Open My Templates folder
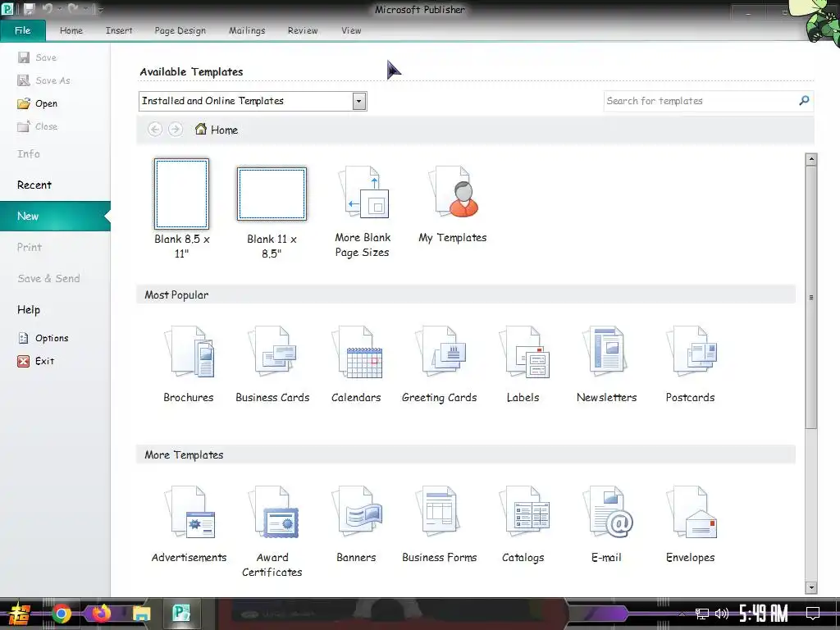This screenshot has height=630, width=840. pos(453,204)
